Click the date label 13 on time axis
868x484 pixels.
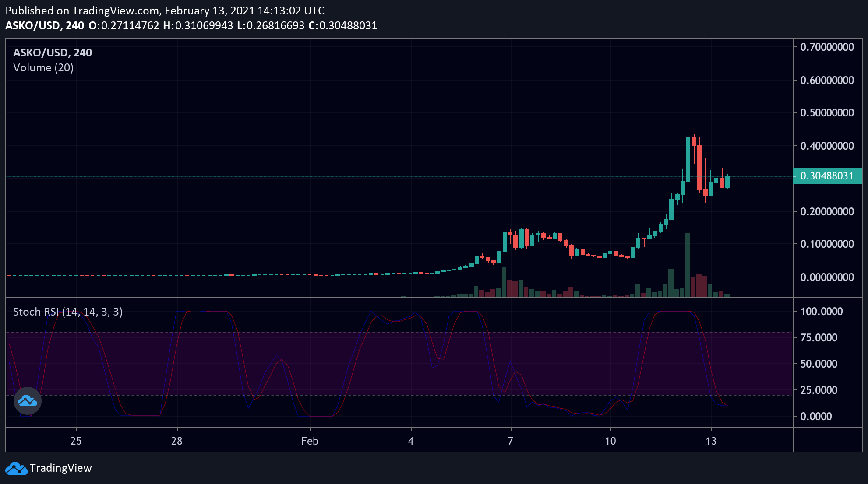(711, 441)
